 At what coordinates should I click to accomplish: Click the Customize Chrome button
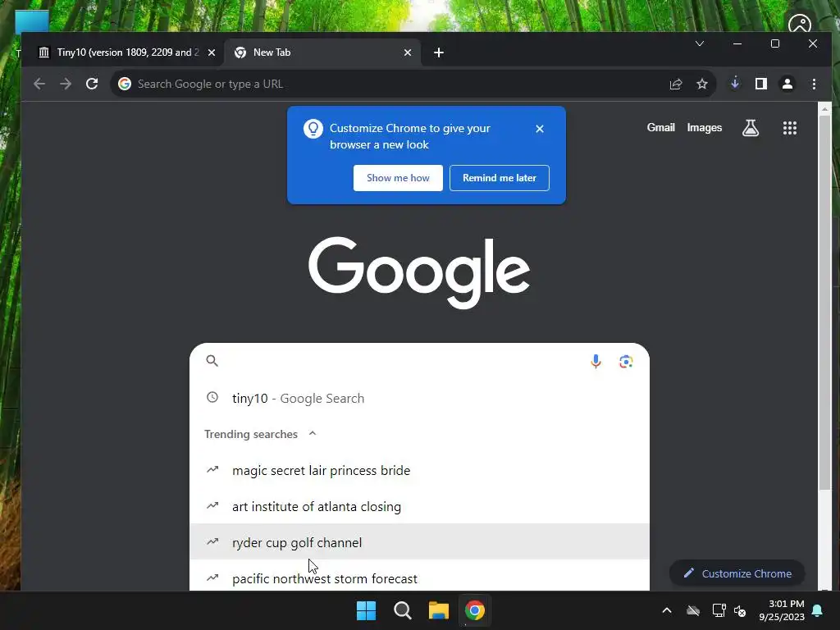click(x=737, y=573)
